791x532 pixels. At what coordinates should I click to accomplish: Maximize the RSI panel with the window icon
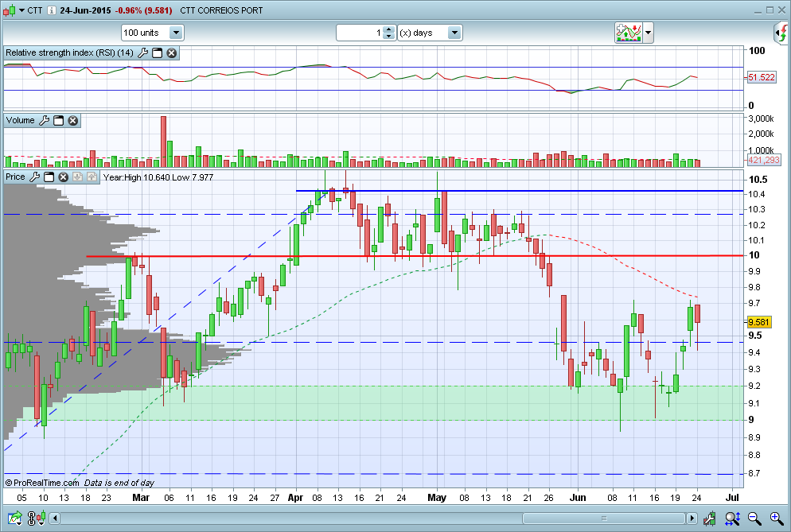click(158, 53)
